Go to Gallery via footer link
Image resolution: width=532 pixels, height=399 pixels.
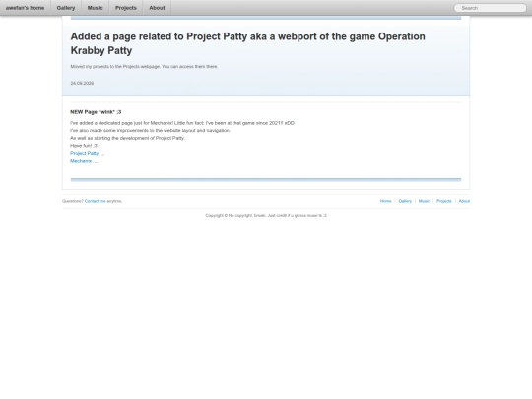[x=405, y=201]
